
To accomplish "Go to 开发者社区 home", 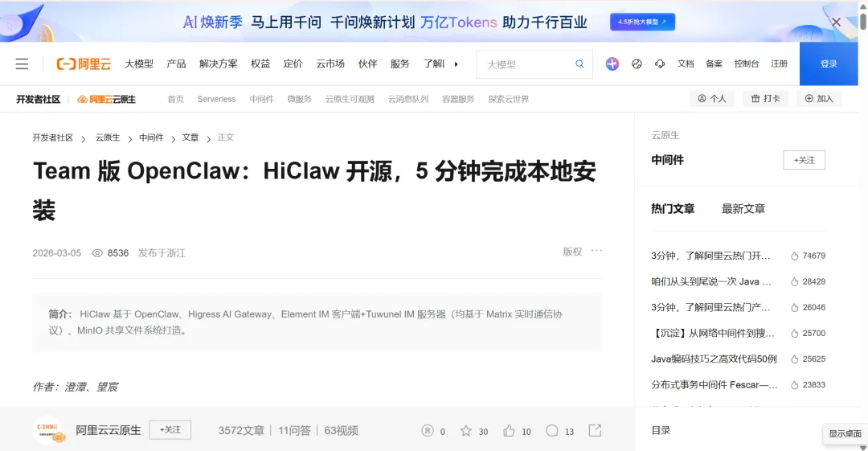I will click(x=39, y=99).
